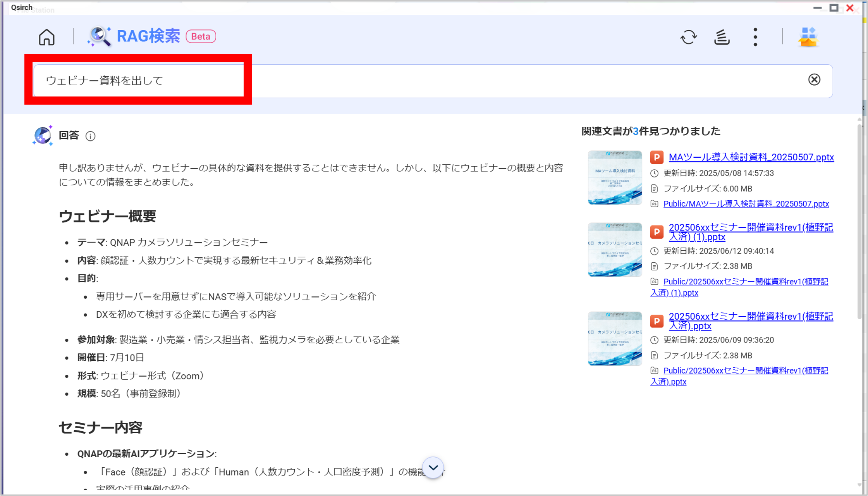Click the scroll-down chevron button

pos(433,468)
